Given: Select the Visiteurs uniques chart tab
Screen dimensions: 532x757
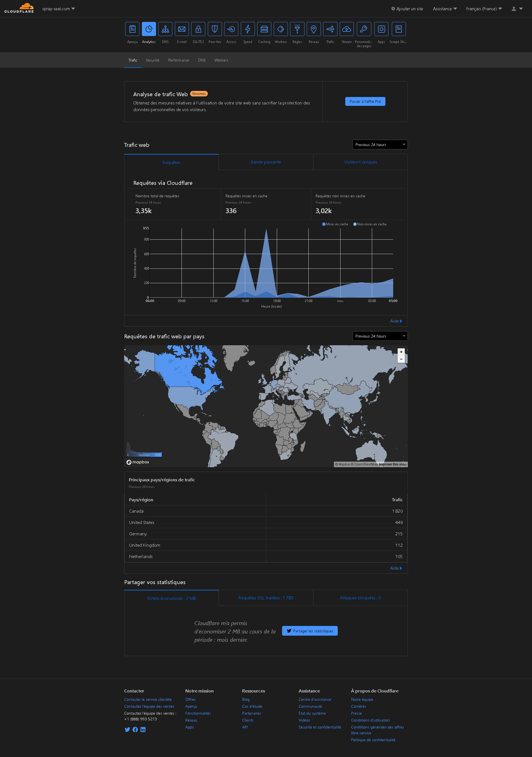Looking at the screenshot, I should point(360,162).
